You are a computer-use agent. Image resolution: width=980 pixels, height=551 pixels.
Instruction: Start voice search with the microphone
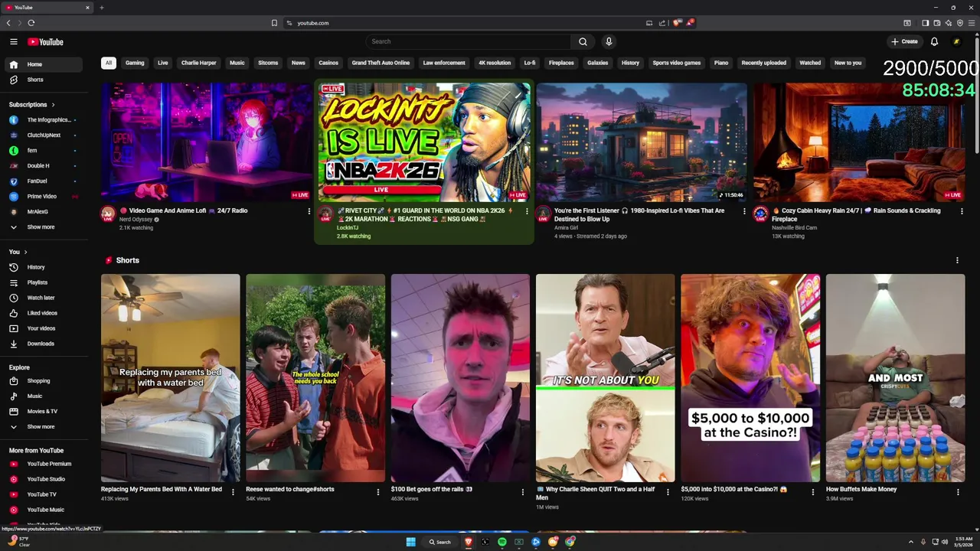click(609, 41)
